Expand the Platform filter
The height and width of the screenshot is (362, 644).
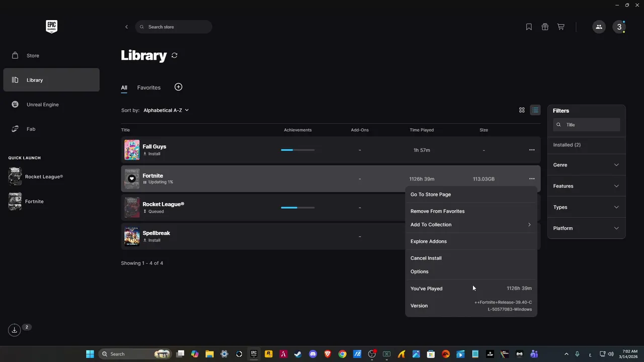point(587,228)
